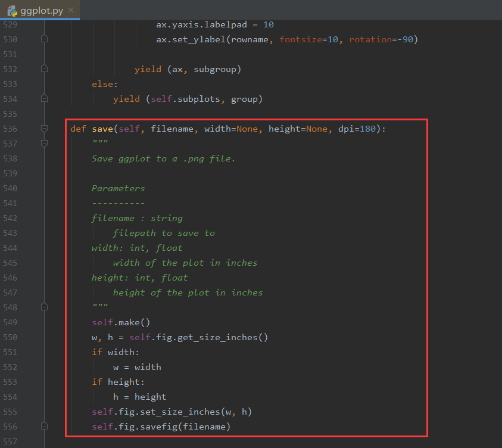
Task: Click 'height of the plot in inches' line
Action: (188, 293)
